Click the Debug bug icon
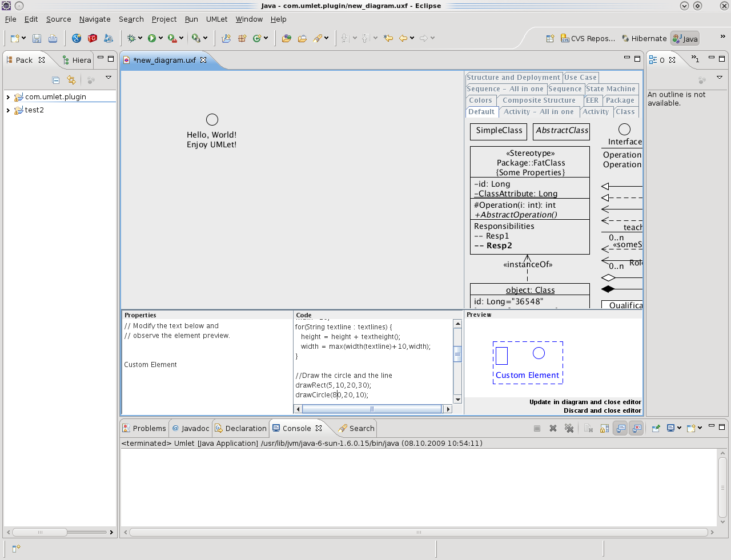 pos(131,38)
